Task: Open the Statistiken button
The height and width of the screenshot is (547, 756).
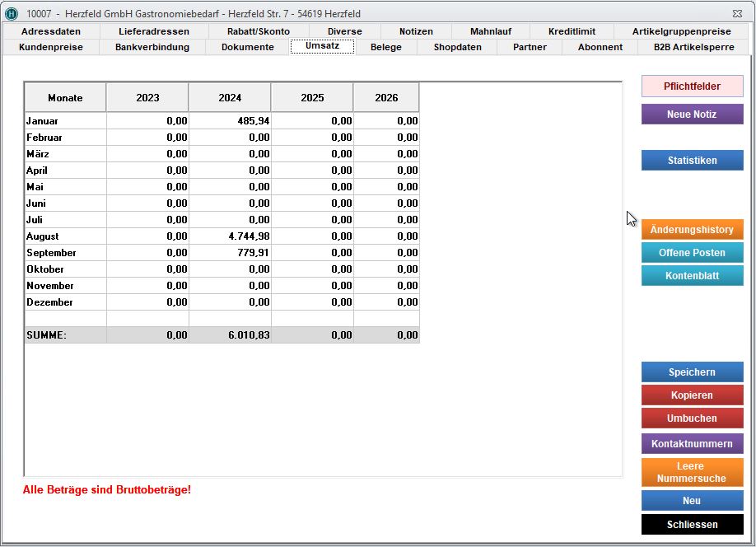Action: click(692, 161)
